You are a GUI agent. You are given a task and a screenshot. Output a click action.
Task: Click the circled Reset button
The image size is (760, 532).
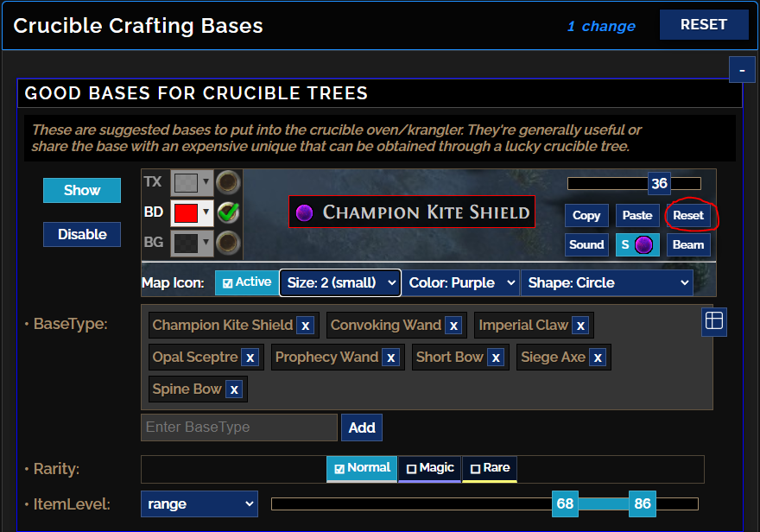coord(689,215)
